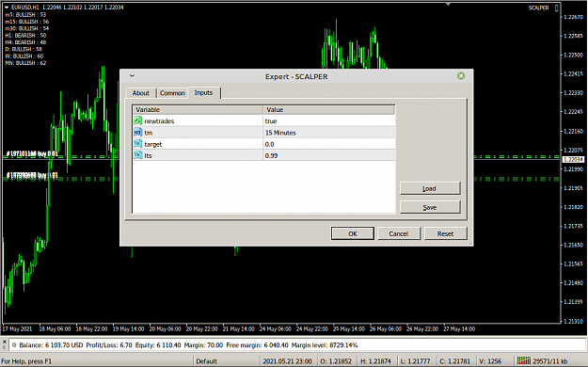Click the current price label 1.22034
This screenshot has width=588, height=367.
[x=573, y=159]
